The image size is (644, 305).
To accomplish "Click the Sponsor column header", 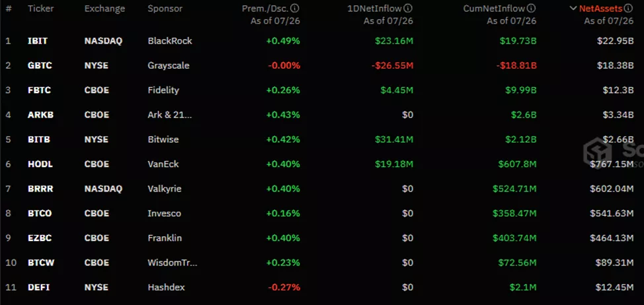I will 166,9.
